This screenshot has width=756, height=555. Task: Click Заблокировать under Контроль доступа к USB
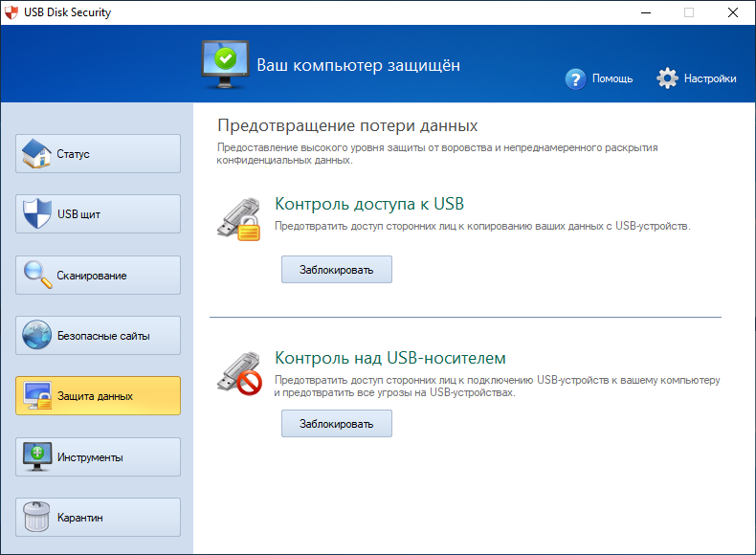click(337, 270)
